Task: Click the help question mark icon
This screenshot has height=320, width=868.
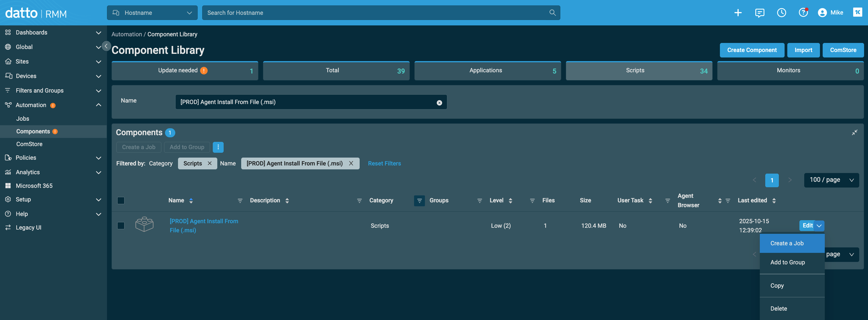Action: coord(803,13)
